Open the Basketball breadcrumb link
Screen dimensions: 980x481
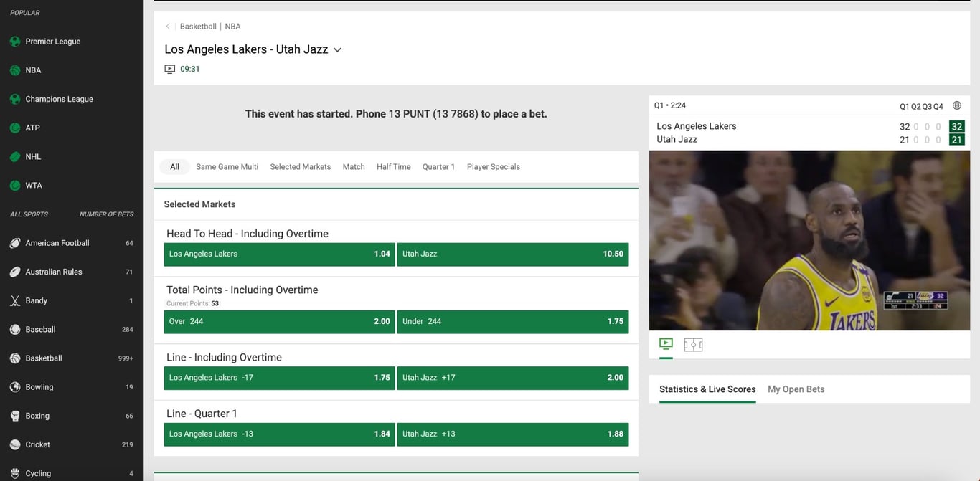coord(198,27)
